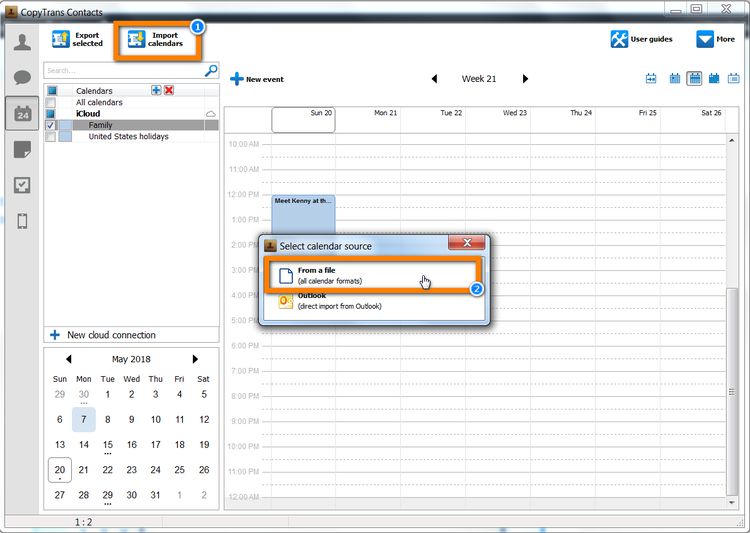Screen dimensions: 750x533
Task: Close the Select calendar source dialog
Action: point(467,243)
